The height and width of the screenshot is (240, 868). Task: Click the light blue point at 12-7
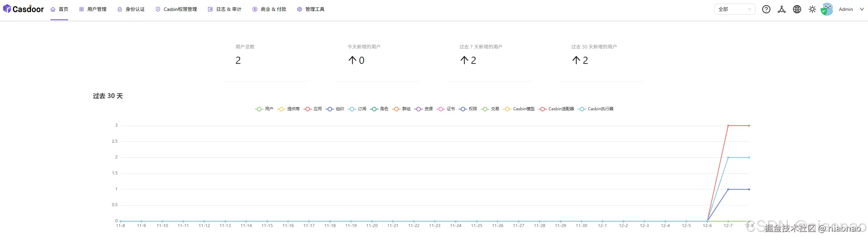coord(728,157)
